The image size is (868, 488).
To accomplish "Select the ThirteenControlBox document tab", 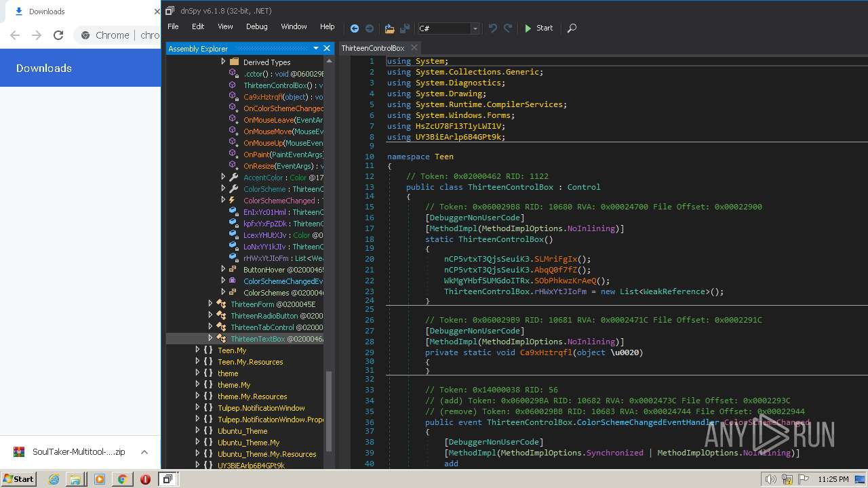I will tap(373, 48).
